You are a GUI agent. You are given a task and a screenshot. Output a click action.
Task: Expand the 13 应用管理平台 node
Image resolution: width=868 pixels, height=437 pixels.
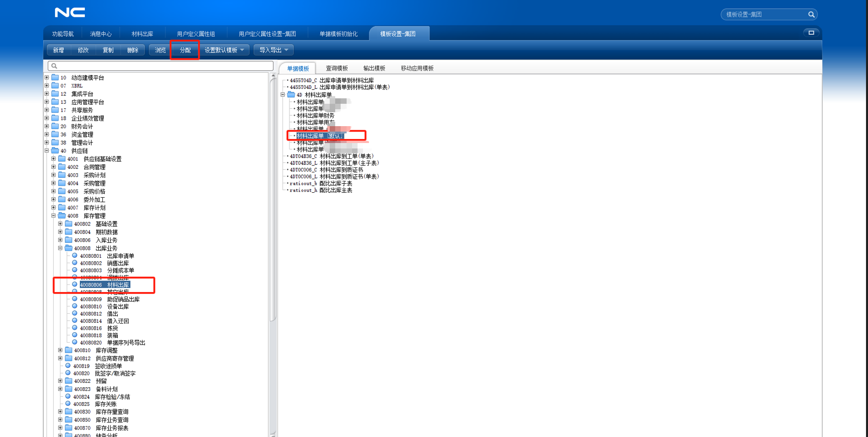pos(47,102)
